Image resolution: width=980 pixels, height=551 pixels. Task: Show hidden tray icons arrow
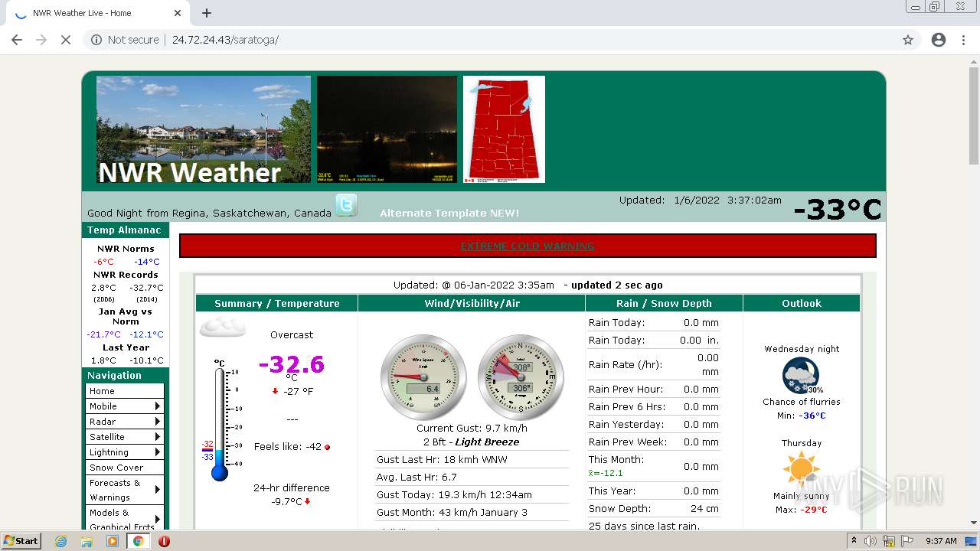tap(853, 541)
